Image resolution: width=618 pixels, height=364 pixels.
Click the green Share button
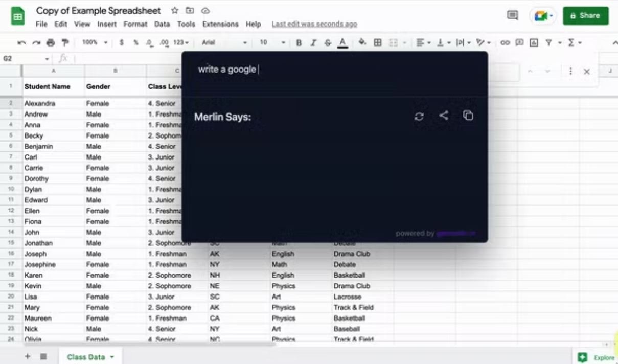[x=585, y=16]
